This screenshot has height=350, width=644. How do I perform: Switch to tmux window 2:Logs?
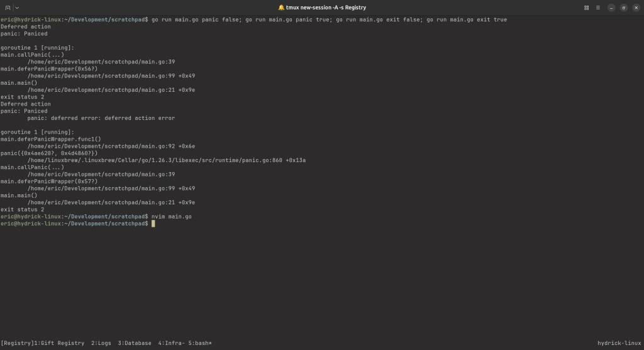tap(101, 343)
